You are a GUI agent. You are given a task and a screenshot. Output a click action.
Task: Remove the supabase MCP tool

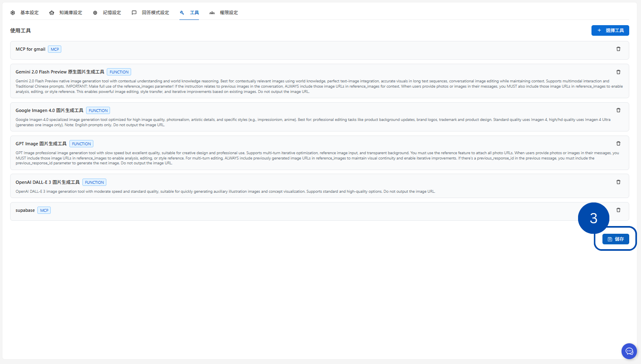click(618, 210)
